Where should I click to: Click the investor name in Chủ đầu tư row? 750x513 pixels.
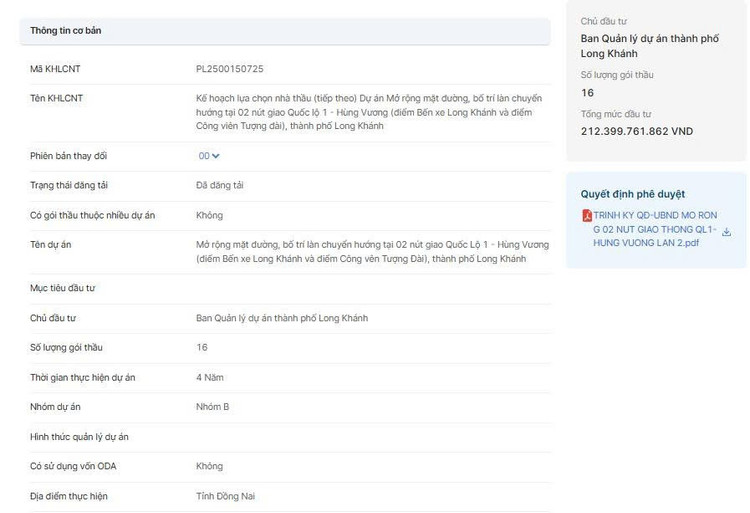[282, 318]
